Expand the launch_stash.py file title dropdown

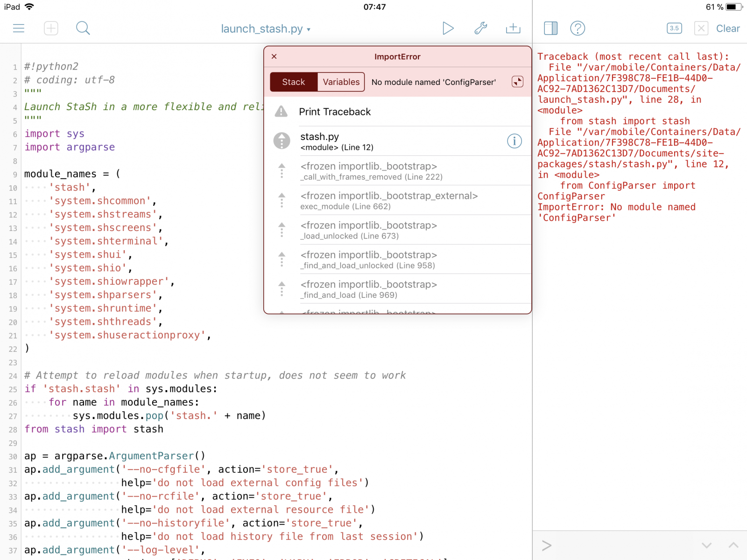[x=265, y=29]
